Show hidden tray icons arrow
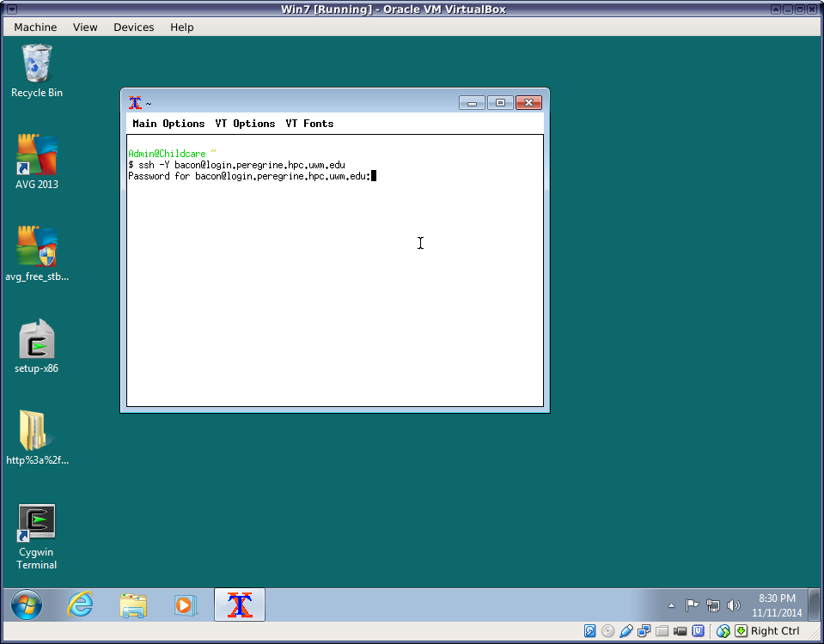 pyautogui.click(x=672, y=605)
